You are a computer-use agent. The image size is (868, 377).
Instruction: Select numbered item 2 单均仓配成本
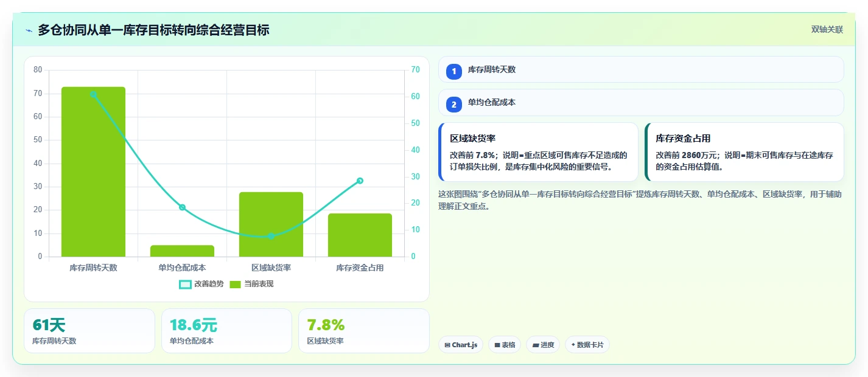[641, 102]
